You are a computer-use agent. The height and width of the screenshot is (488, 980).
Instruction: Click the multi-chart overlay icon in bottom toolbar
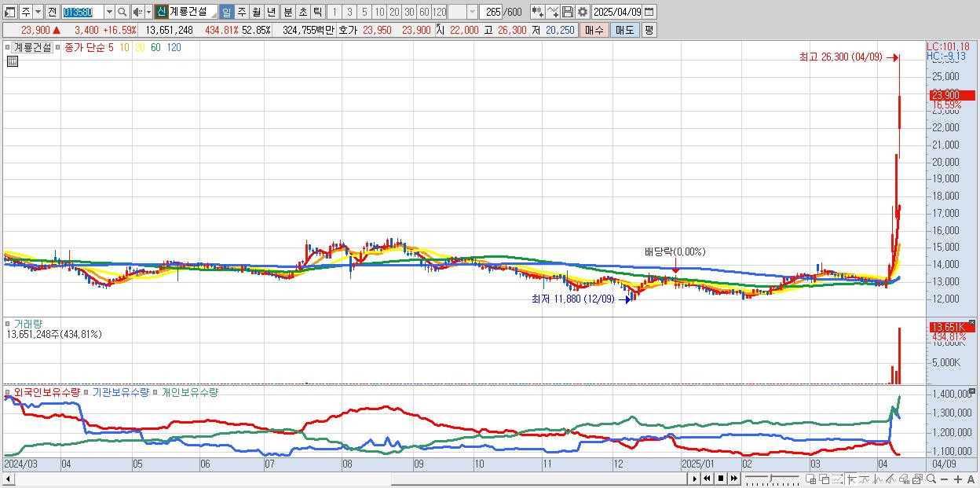[917, 479]
